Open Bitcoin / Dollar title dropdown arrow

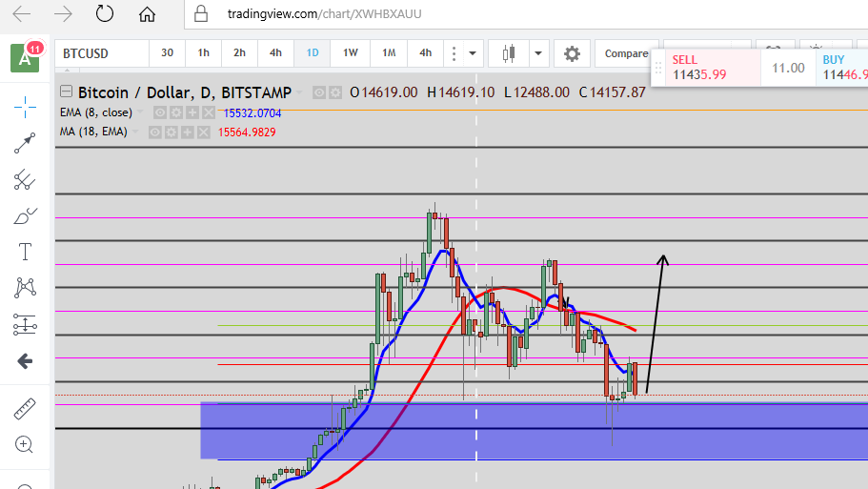[x=299, y=92]
